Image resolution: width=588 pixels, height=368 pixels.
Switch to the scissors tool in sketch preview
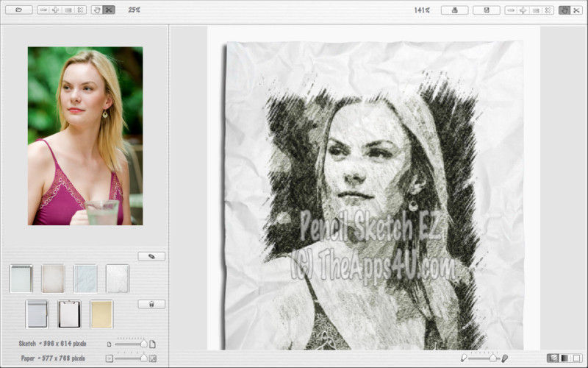click(576, 10)
